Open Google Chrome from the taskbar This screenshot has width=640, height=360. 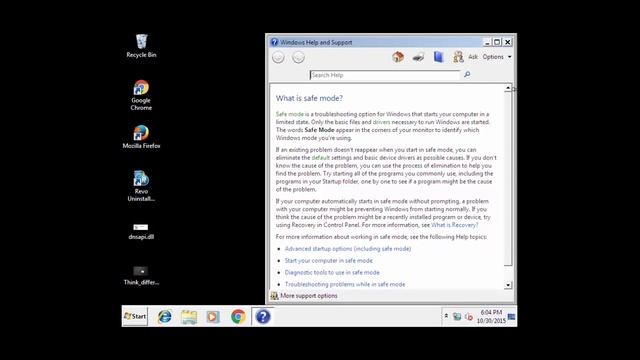click(238, 317)
